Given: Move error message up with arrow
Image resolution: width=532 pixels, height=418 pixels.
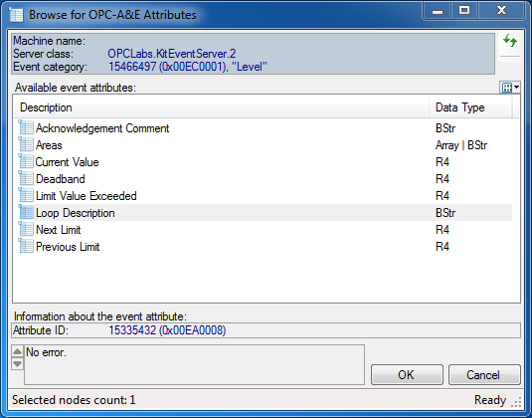Looking at the screenshot, I should click(x=17, y=351).
